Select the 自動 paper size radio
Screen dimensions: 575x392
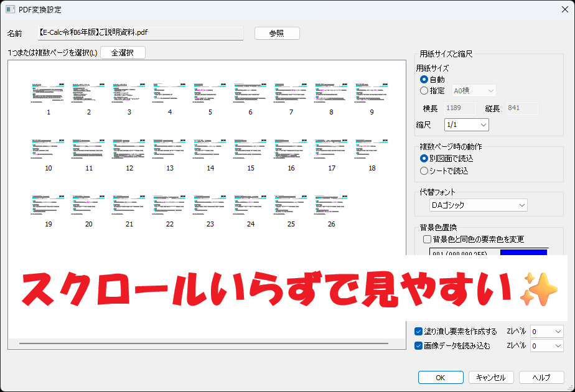[x=424, y=79]
